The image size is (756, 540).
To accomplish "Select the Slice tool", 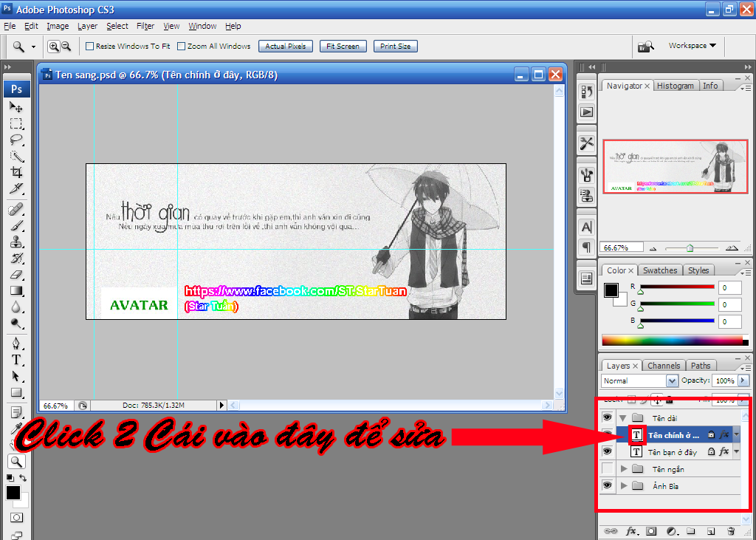I will (16, 188).
